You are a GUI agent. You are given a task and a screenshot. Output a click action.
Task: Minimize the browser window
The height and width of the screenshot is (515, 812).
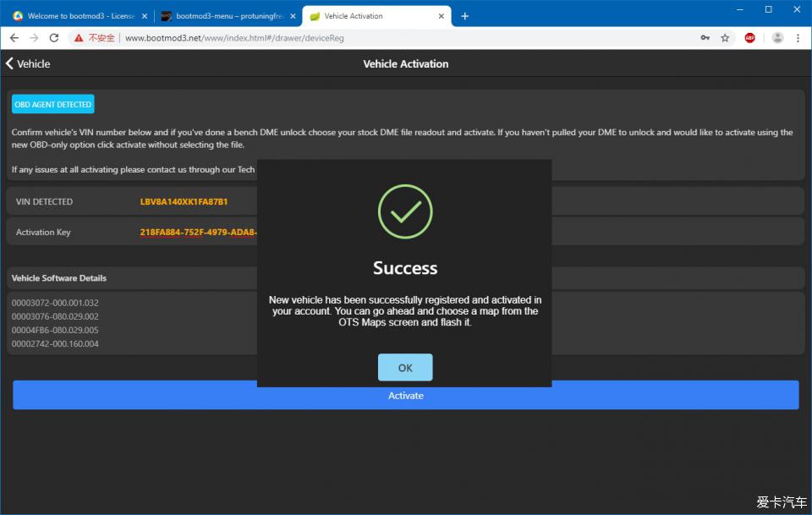tap(739, 9)
